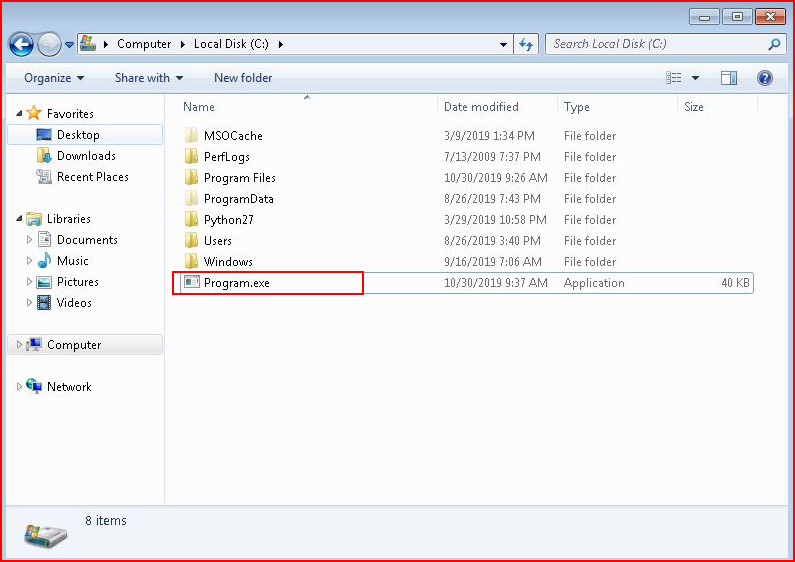Select the Python27 folder name
This screenshot has height=562, width=795.
[x=229, y=220]
